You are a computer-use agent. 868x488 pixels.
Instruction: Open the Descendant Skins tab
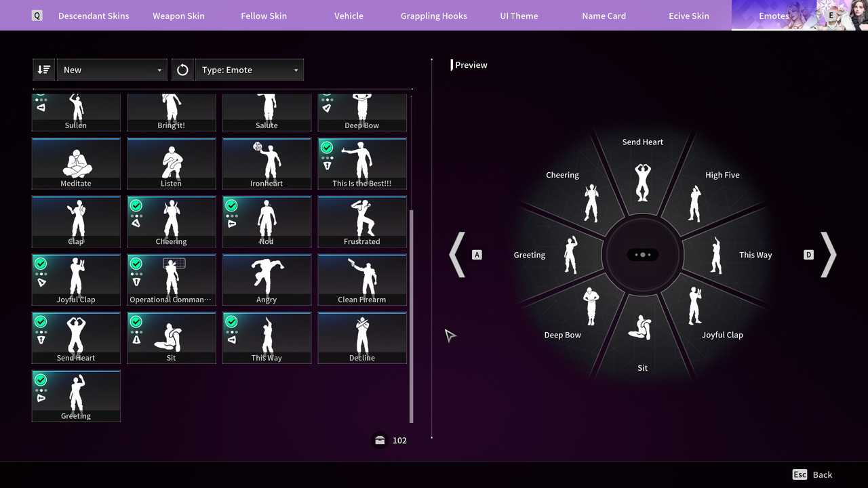94,16
